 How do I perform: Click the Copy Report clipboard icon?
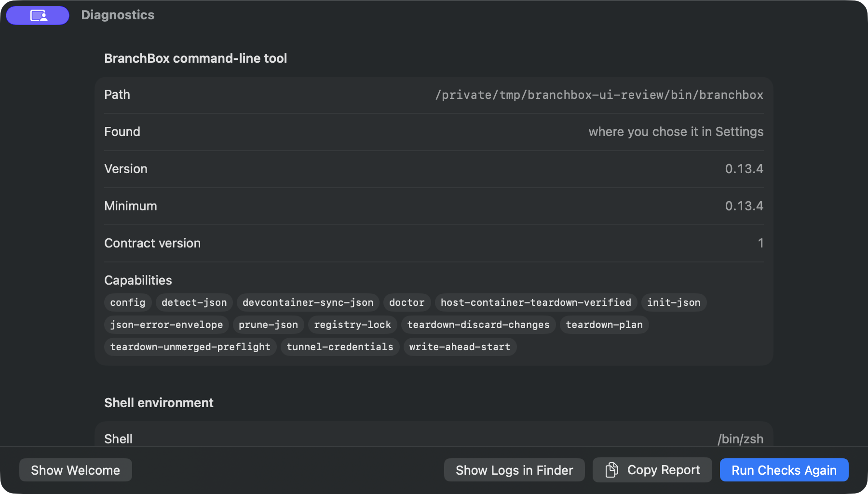(x=612, y=470)
